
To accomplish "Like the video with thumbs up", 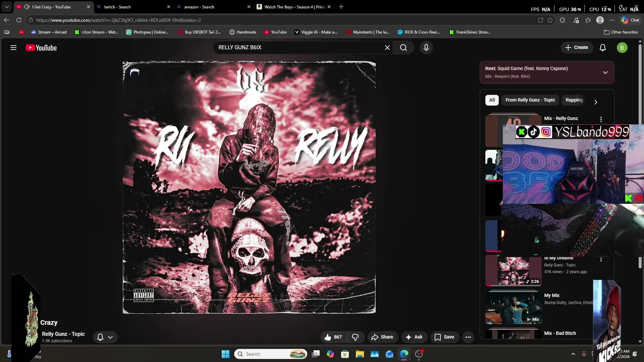I will tap(333, 337).
